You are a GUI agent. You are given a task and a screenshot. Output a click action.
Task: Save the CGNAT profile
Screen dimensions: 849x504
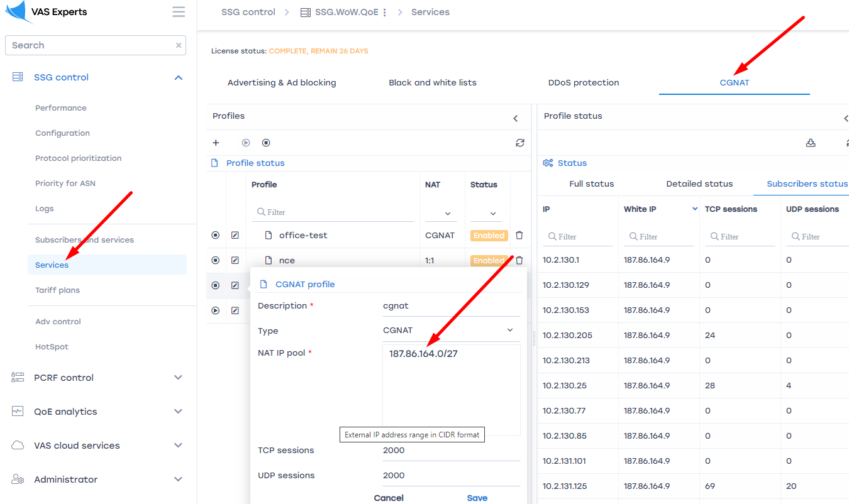click(477, 497)
